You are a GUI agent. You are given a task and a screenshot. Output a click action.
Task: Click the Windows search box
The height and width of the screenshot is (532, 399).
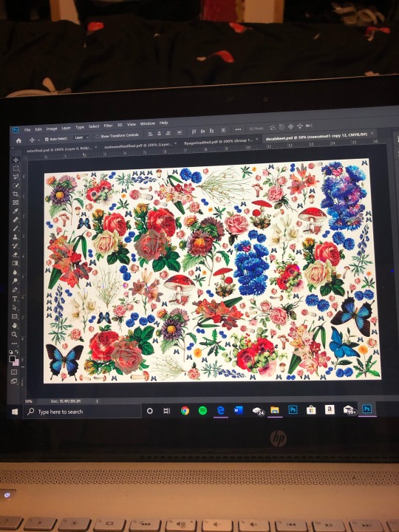(x=82, y=412)
